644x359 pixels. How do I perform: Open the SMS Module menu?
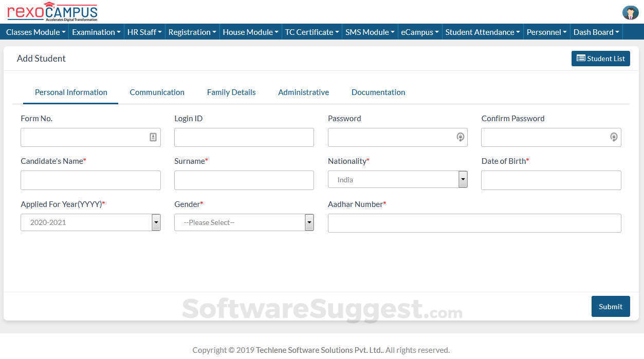369,32
